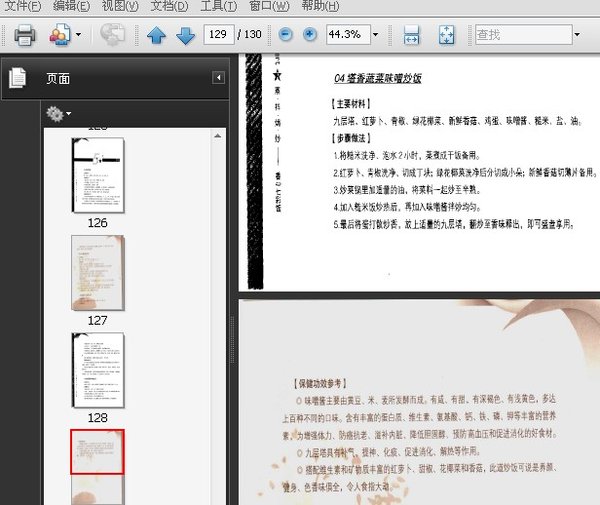The image size is (600, 505).
Task: Click the collaborate people icon
Action: (x=60, y=35)
